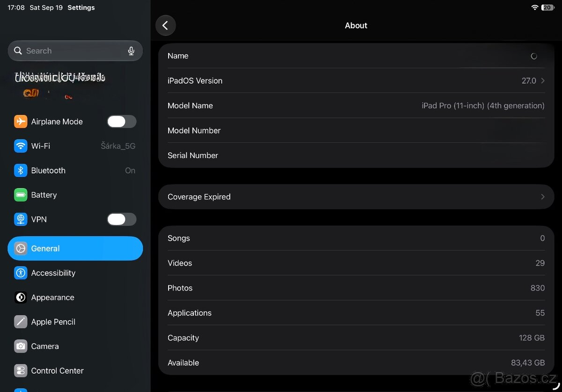Toggle the Airplane Mode switch
562x392 pixels.
(x=122, y=122)
